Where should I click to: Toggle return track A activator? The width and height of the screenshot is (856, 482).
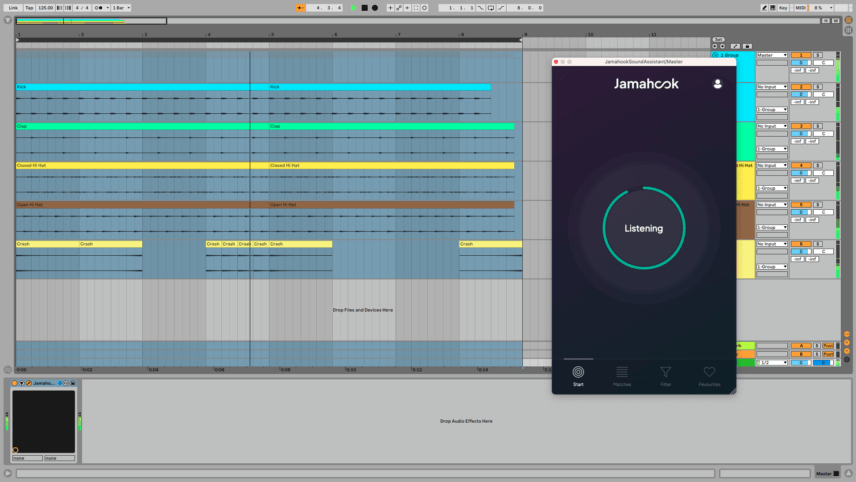[x=801, y=346]
